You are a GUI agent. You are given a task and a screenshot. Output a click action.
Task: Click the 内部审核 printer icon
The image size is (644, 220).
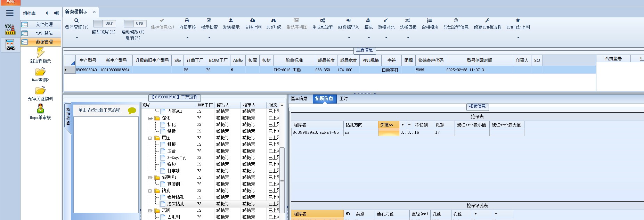(187, 21)
